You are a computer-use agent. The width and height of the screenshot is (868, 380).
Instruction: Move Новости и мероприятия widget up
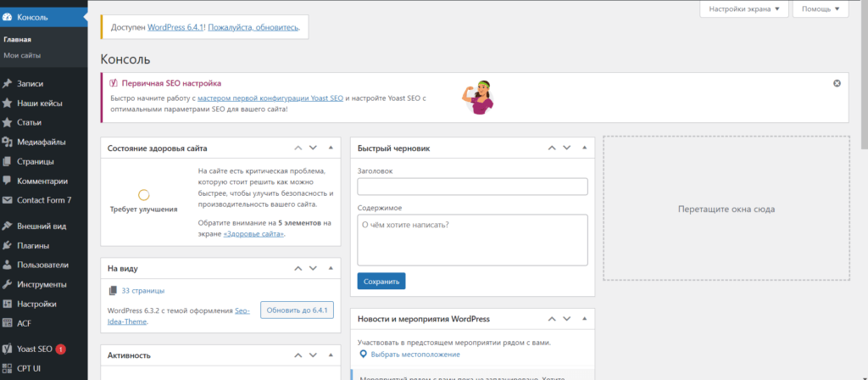552,319
